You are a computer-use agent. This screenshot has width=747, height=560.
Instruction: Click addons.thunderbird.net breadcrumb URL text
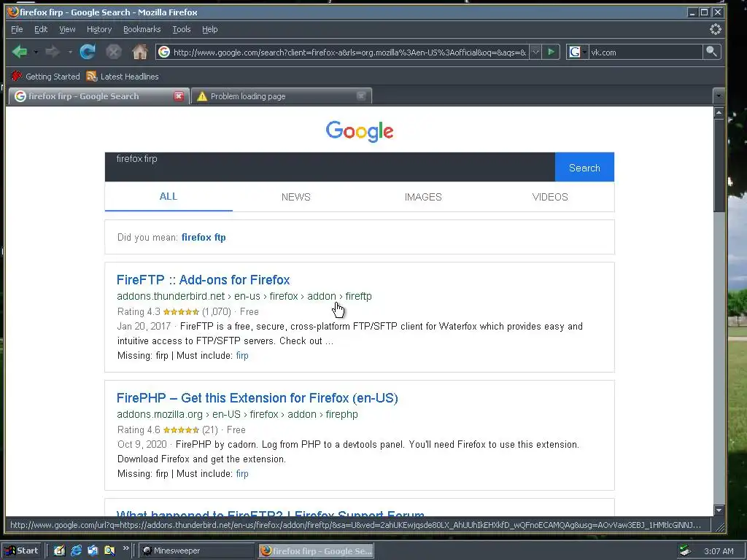[244, 296]
